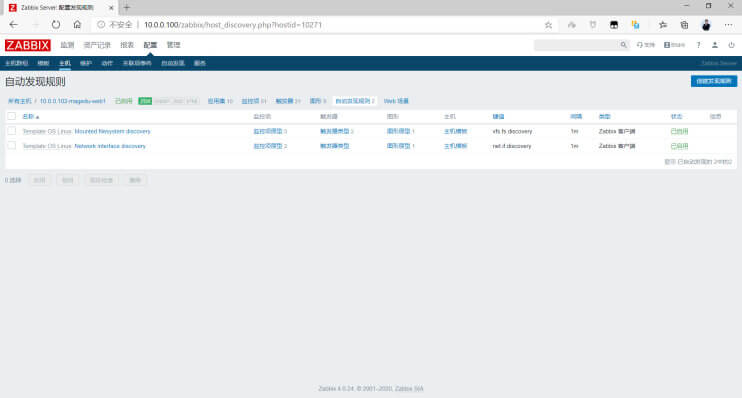Click the ZABBIX logo

click(x=27, y=45)
